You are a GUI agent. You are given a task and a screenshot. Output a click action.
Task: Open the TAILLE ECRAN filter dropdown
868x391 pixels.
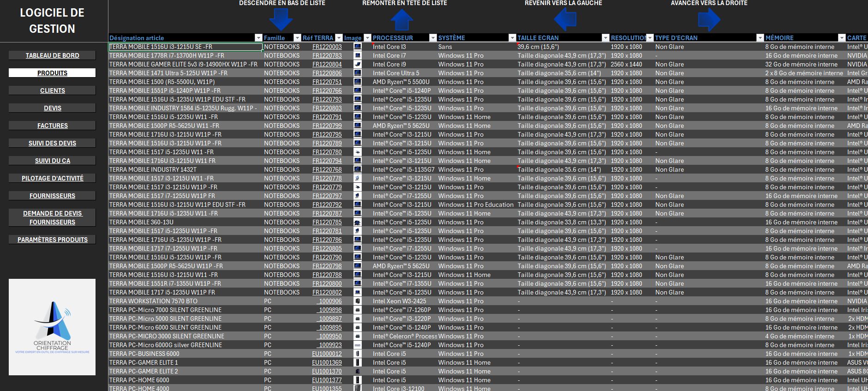(605, 38)
